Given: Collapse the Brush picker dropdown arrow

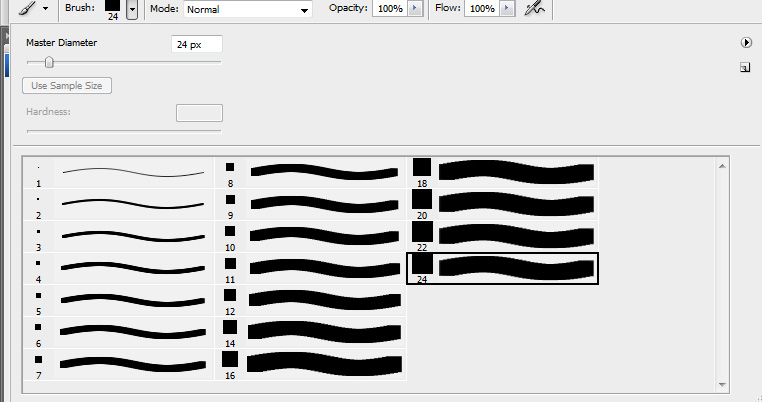Looking at the screenshot, I should click(132, 9).
